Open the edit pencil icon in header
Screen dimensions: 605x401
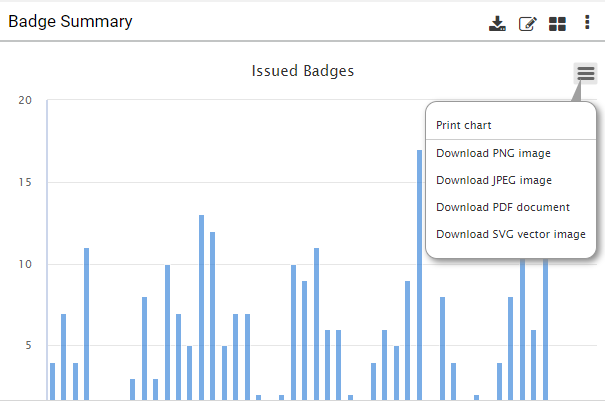[x=527, y=24]
